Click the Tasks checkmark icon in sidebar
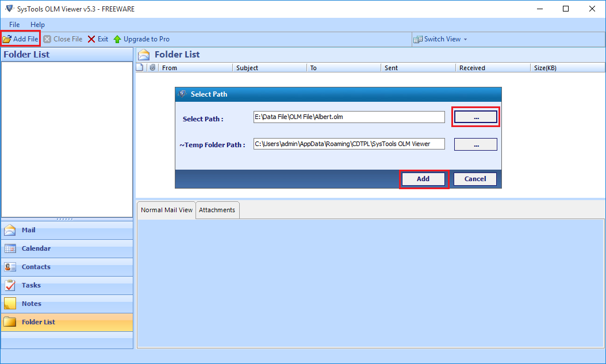 tap(10, 285)
